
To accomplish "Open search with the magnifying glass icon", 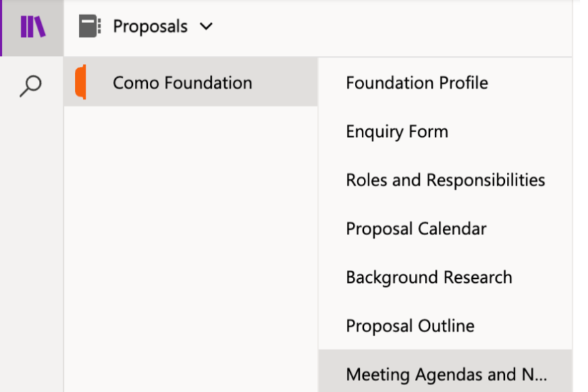I will click(31, 86).
